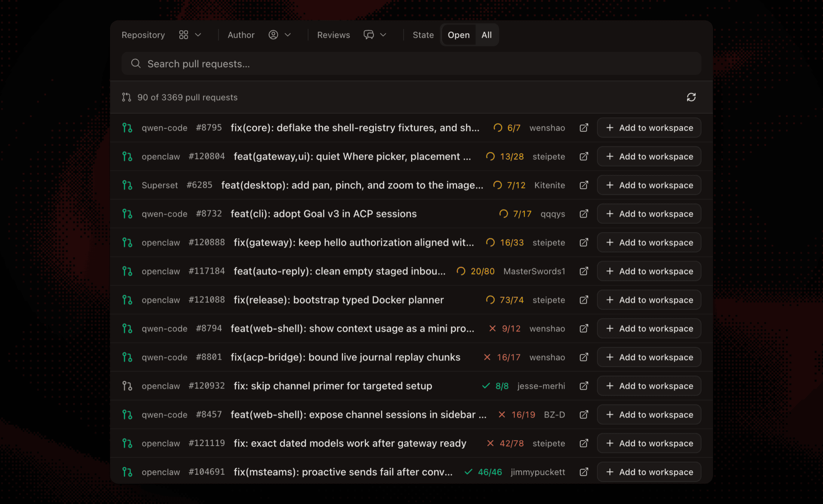Click pending checks spinner 6/7
The width and height of the screenshot is (823, 504).
pyautogui.click(x=498, y=128)
